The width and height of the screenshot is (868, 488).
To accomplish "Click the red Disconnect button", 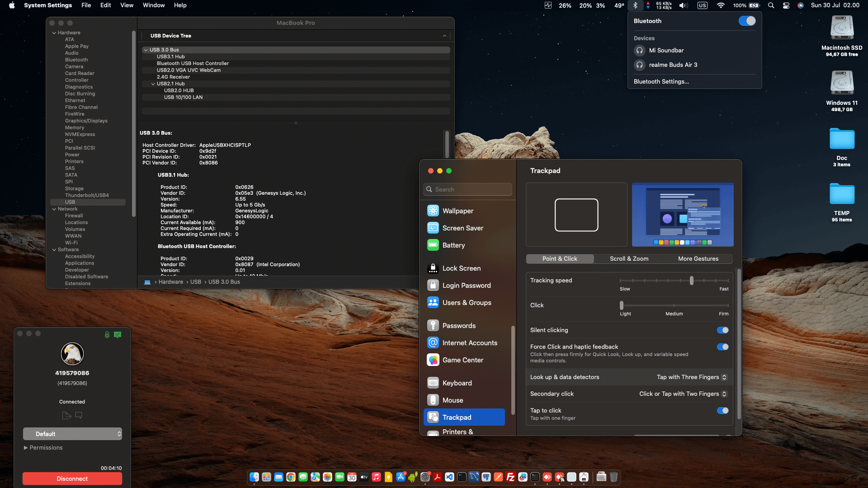I will 72,479.
